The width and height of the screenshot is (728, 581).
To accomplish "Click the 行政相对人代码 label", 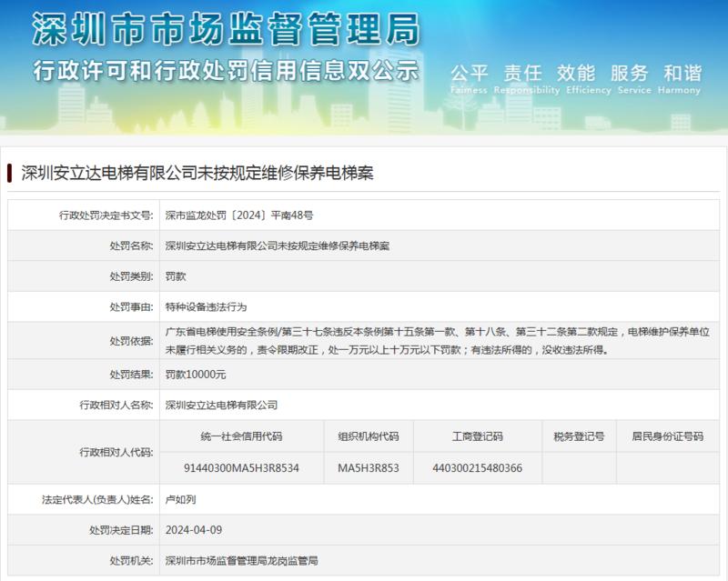I will [x=116, y=452].
